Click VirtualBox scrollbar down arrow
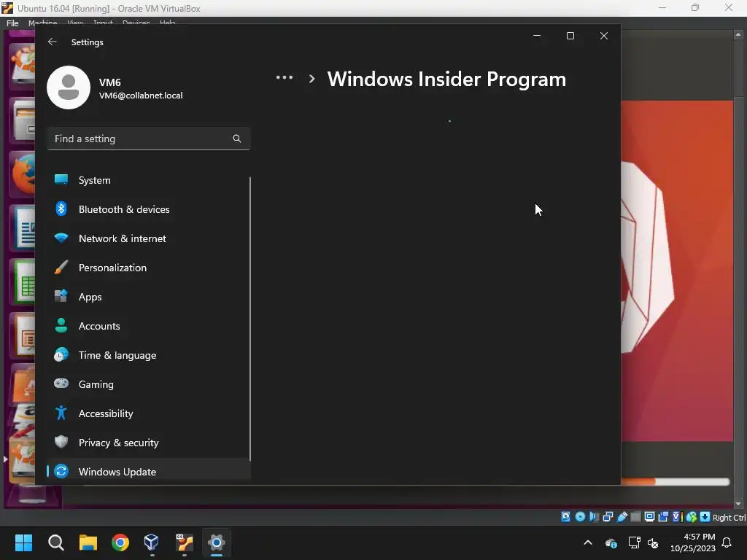This screenshot has width=747, height=560. click(738, 504)
